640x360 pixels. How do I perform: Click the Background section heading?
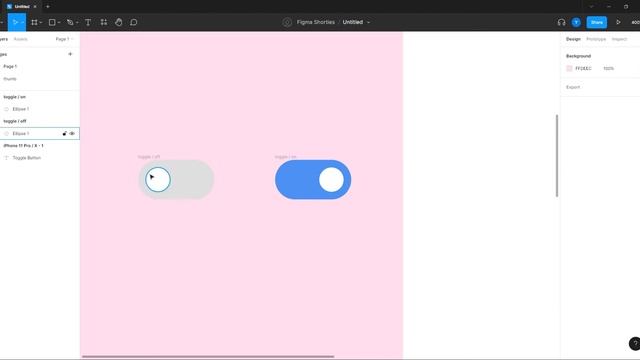coord(578,56)
